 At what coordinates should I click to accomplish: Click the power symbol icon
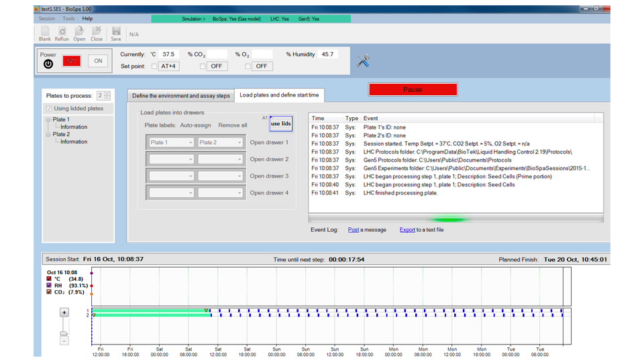tap(48, 64)
